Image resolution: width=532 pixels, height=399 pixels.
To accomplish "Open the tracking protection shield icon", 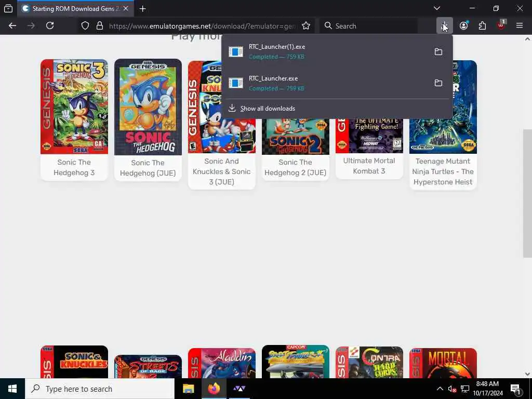I will pyautogui.click(x=85, y=26).
